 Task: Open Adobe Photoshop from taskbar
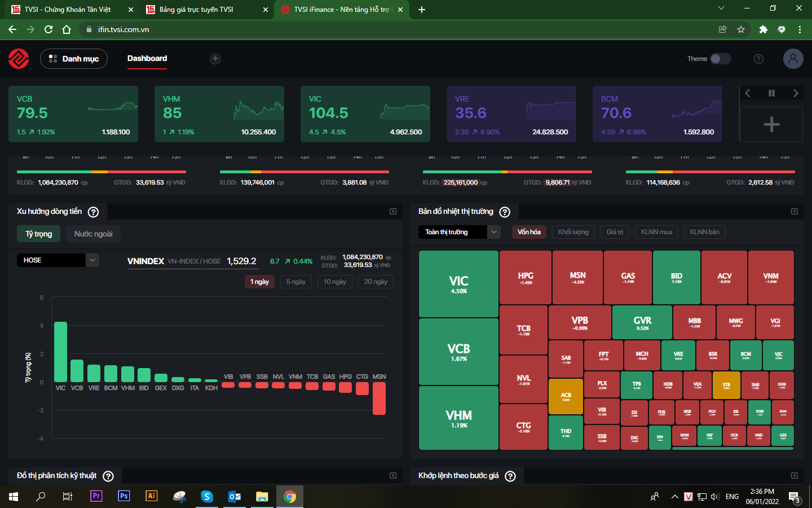tap(123, 496)
